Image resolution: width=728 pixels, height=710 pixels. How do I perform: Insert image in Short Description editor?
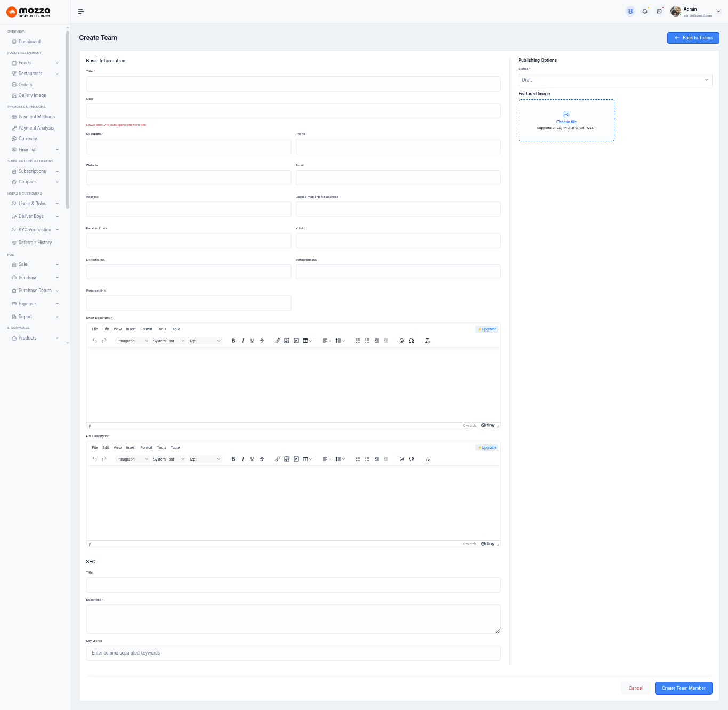click(x=287, y=341)
